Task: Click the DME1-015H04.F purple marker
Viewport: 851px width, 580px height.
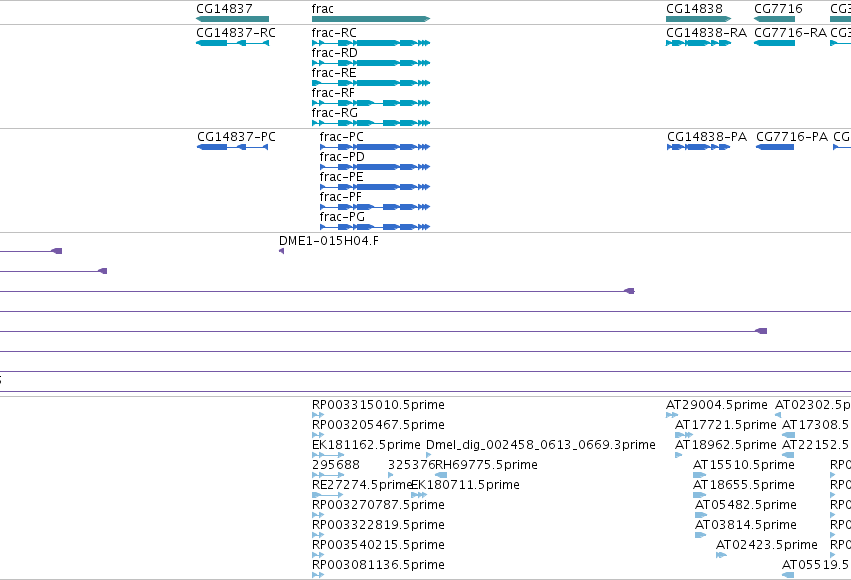Action: [x=281, y=251]
